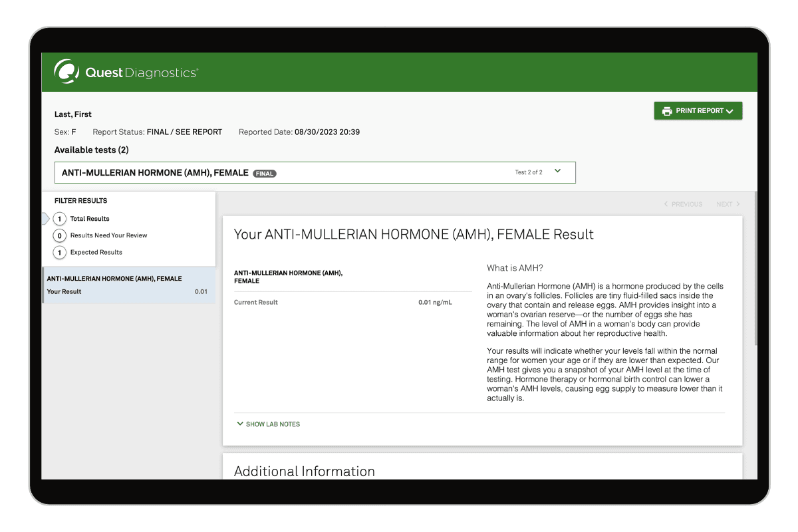
Task: Filter by Total Results
Action: coord(90,219)
